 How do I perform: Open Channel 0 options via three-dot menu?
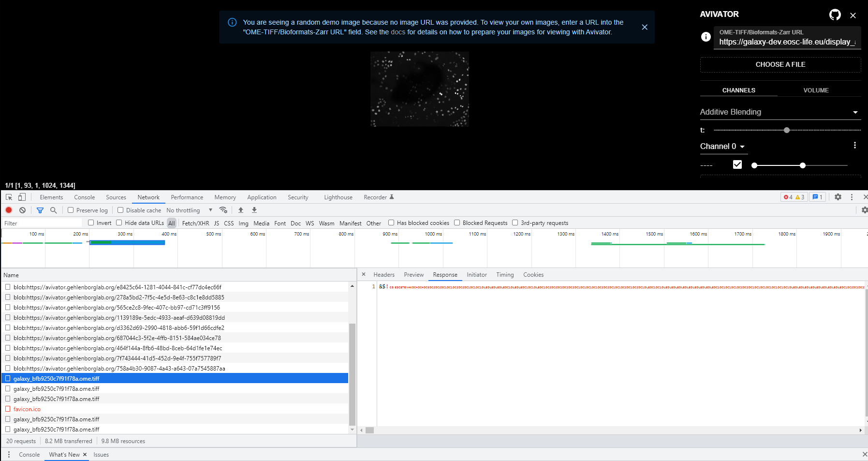coord(854,145)
